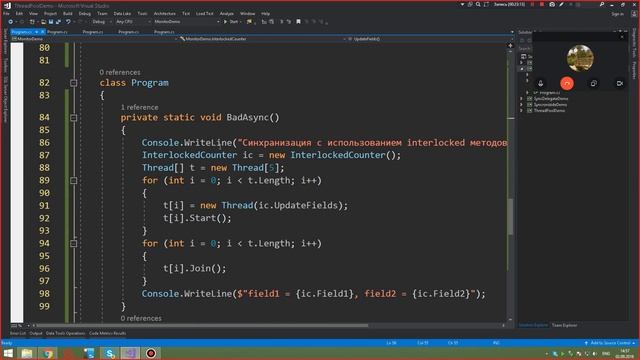Toggle camera in call overlay
Viewport: 640px width, 360px height.
pos(620,83)
